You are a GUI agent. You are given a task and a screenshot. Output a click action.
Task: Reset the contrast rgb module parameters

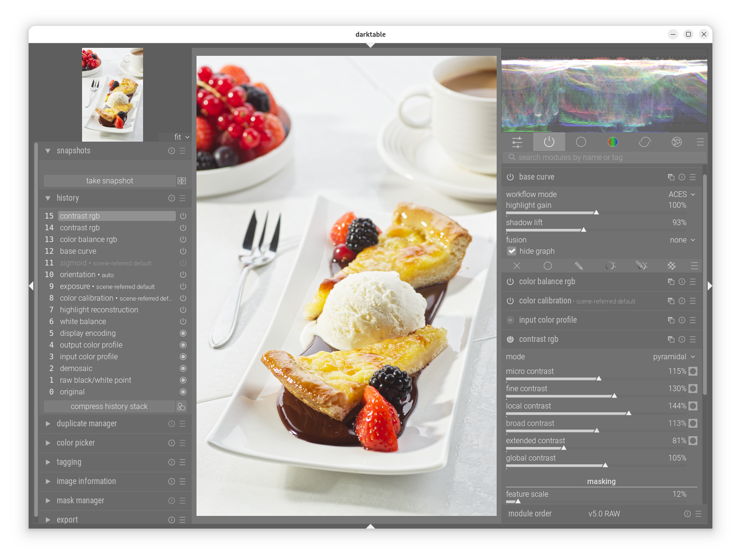point(682,339)
